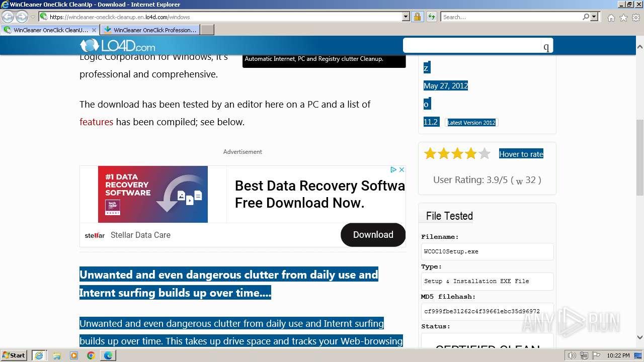Click 'Stellar Data Care' advertiser text
Image resolution: width=644 pixels, height=362 pixels.
[140, 235]
